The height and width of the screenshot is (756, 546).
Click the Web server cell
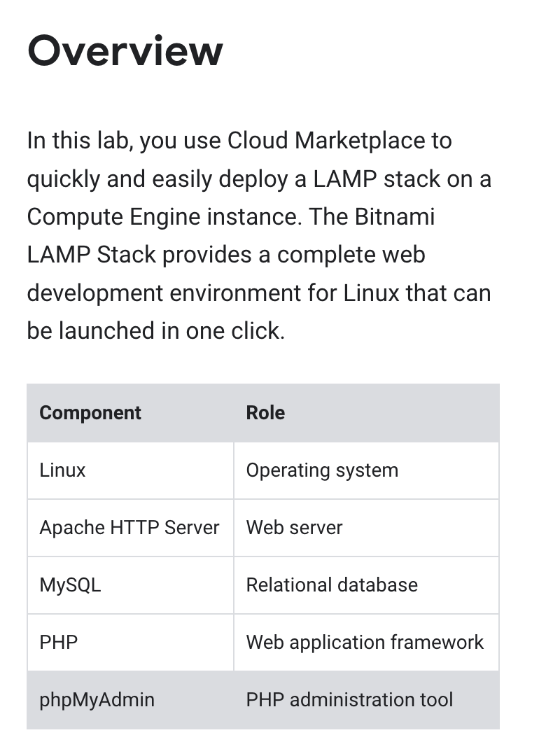pos(367,528)
